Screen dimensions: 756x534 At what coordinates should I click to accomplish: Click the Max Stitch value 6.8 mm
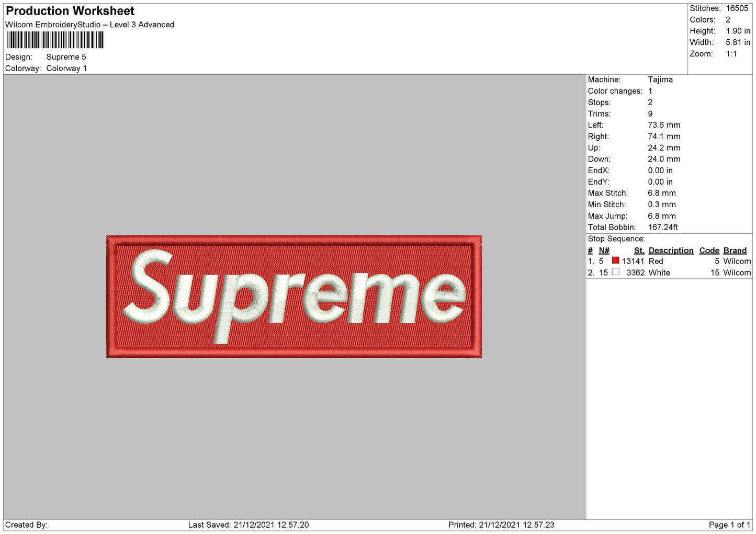point(662,193)
